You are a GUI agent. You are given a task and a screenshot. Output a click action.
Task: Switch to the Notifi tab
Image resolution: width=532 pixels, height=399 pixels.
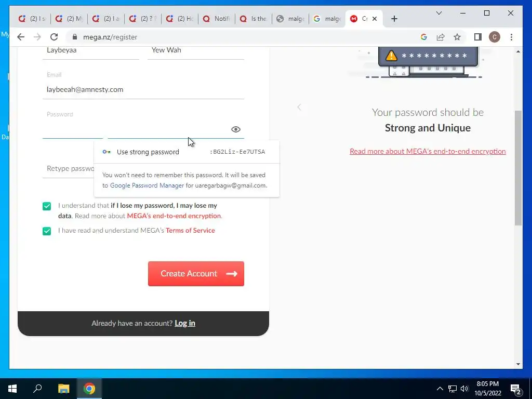(x=217, y=19)
